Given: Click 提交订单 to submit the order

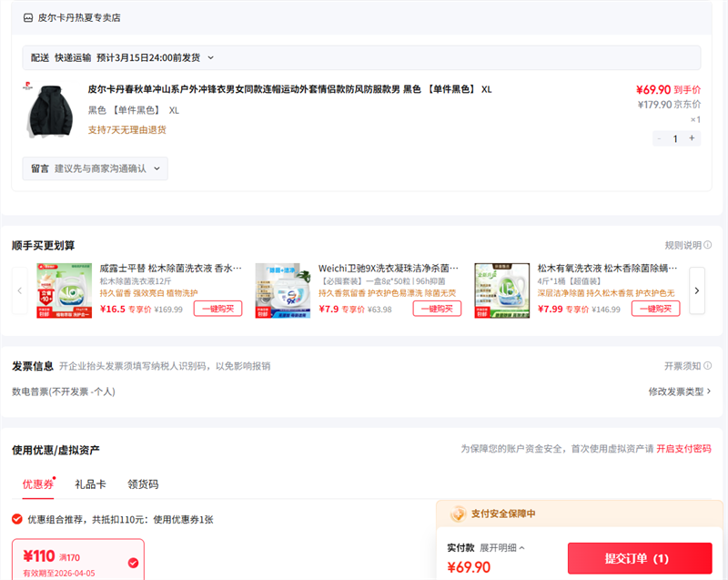Looking at the screenshot, I should coord(639,558).
